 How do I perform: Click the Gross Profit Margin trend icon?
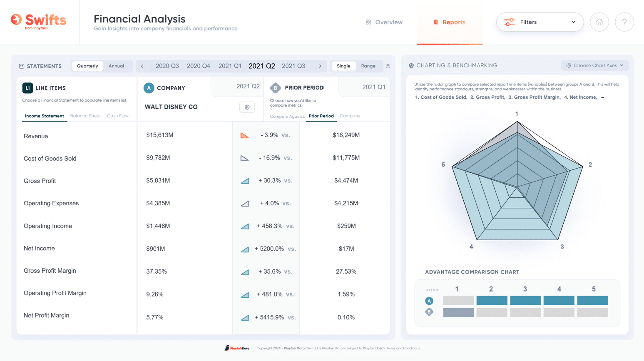tap(245, 272)
